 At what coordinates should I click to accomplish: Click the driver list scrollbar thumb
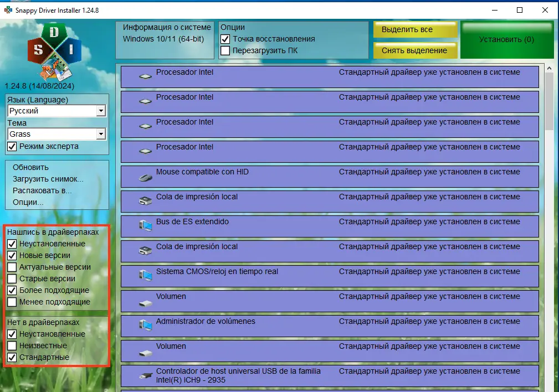click(549, 101)
